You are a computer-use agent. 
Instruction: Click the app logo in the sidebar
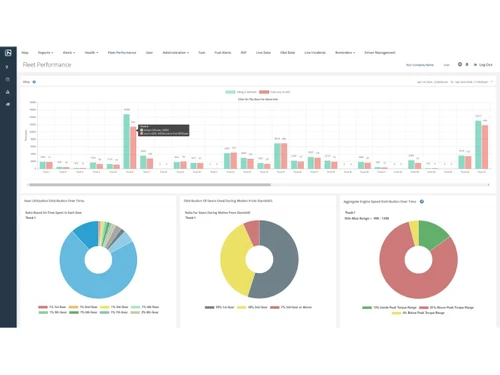8,53
